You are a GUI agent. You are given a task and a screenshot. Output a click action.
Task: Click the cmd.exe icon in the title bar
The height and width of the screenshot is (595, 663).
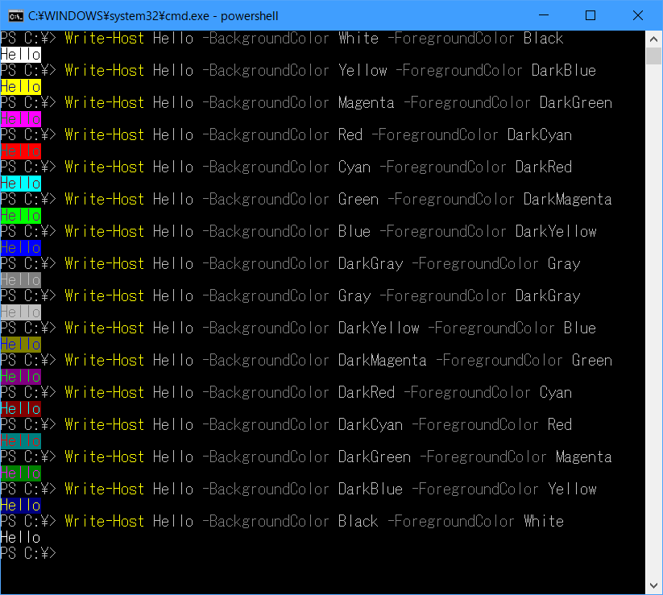click(16, 16)
